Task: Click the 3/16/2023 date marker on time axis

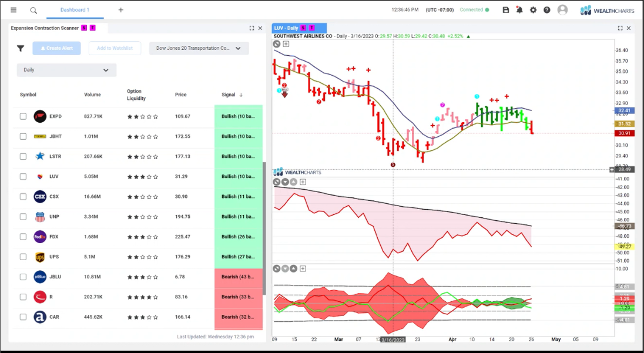Action: tap(393, 340)
